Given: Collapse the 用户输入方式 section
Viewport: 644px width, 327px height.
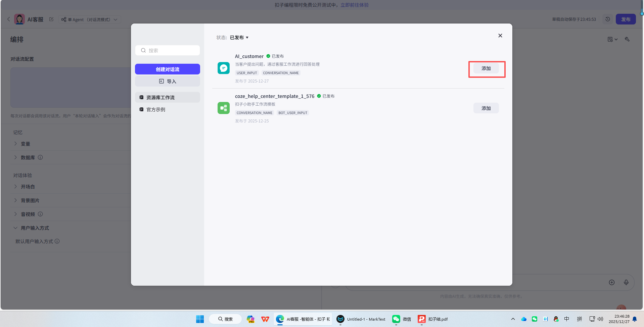Looking at the screenshot, I should coord(15,228).
